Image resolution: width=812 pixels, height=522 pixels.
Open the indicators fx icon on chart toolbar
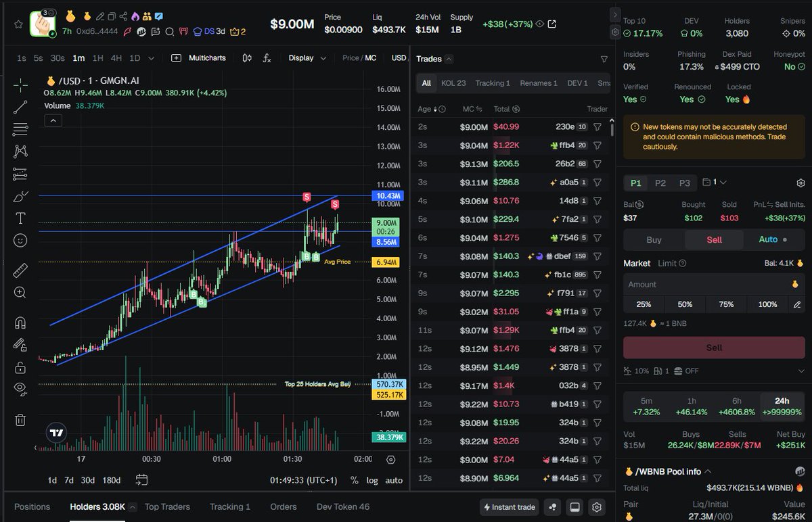pos(267,58)
